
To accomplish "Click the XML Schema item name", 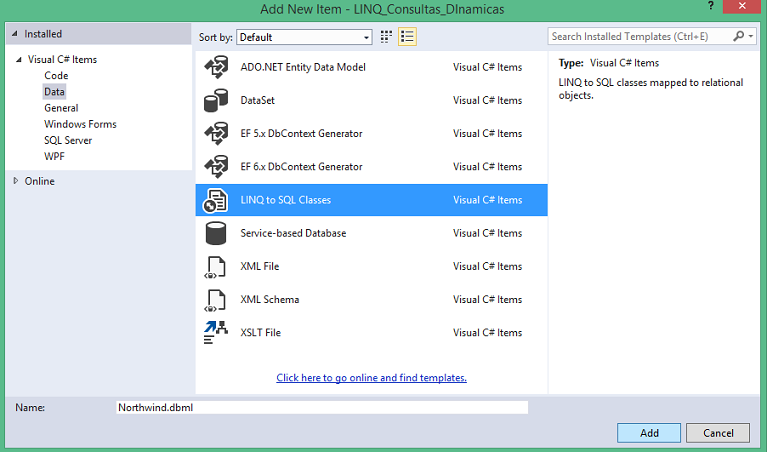I will [270, 299].
